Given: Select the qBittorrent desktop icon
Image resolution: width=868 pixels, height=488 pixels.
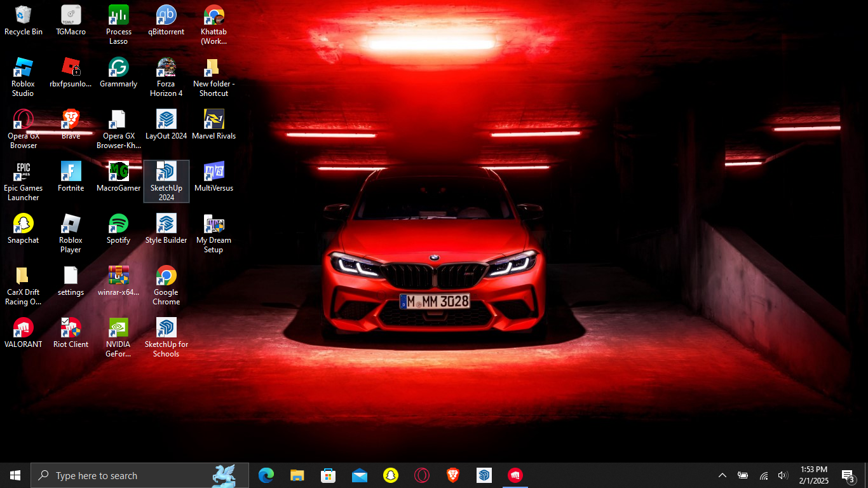Looking at the screenshot, I should tap(166, 20).
